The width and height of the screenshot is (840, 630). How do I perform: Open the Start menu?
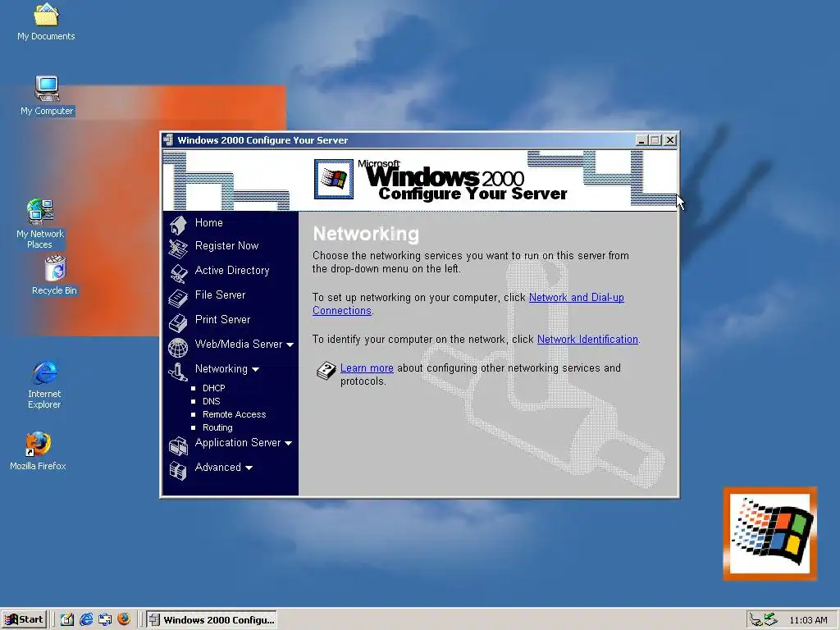(24, 620)
